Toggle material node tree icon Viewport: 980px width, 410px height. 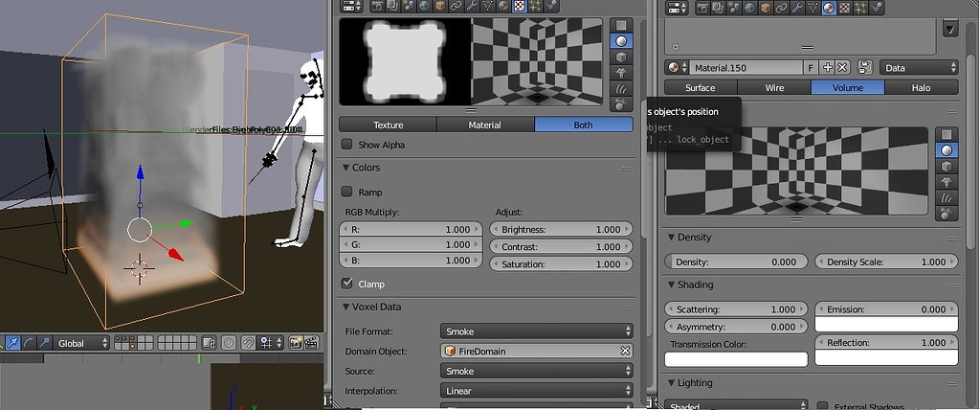[865, 68]
